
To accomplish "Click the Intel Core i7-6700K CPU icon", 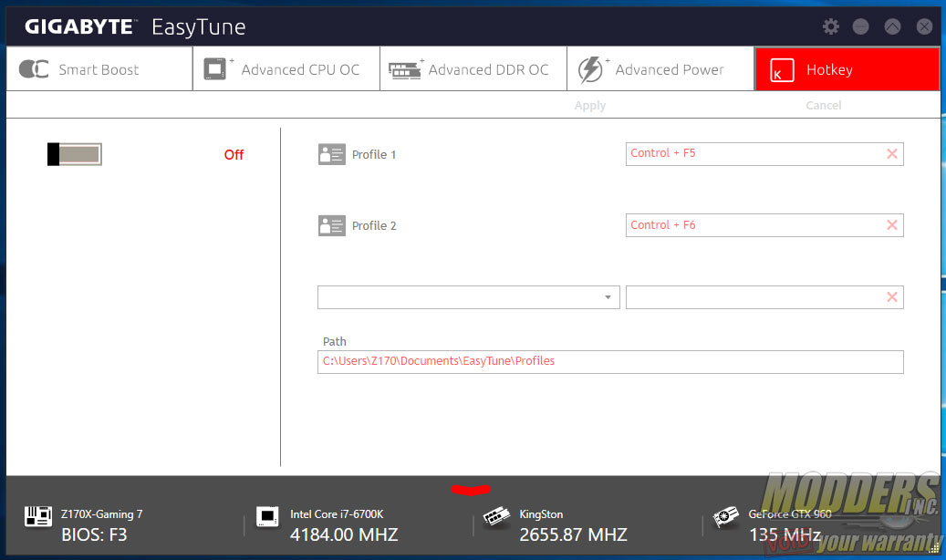I will (x=267, y=516).
